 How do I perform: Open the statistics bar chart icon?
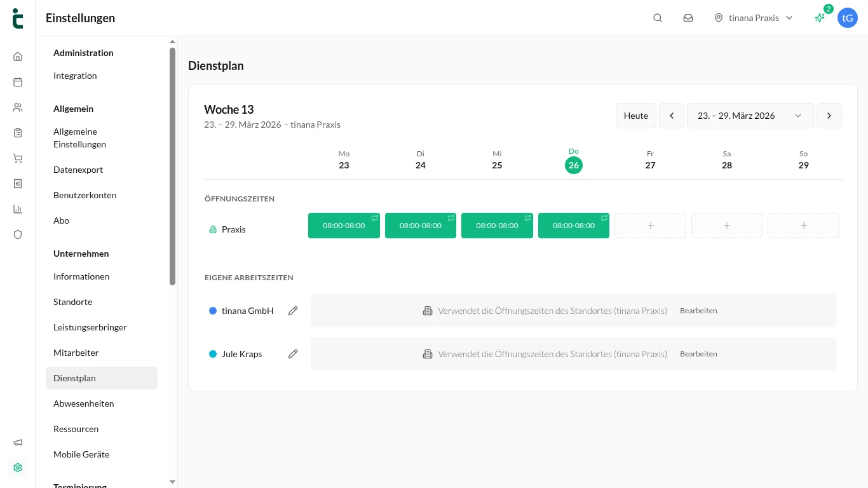tap(18, 209)
